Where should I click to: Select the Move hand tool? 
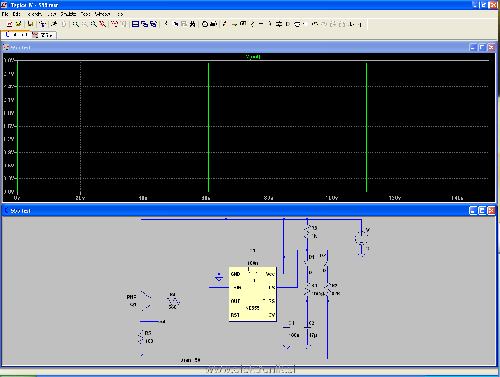[x=297, y=24]
